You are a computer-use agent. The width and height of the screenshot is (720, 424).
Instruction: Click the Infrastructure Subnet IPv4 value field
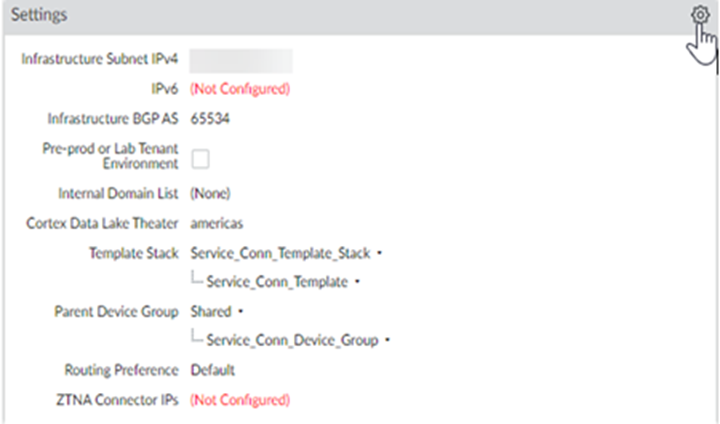pos(240,60)
